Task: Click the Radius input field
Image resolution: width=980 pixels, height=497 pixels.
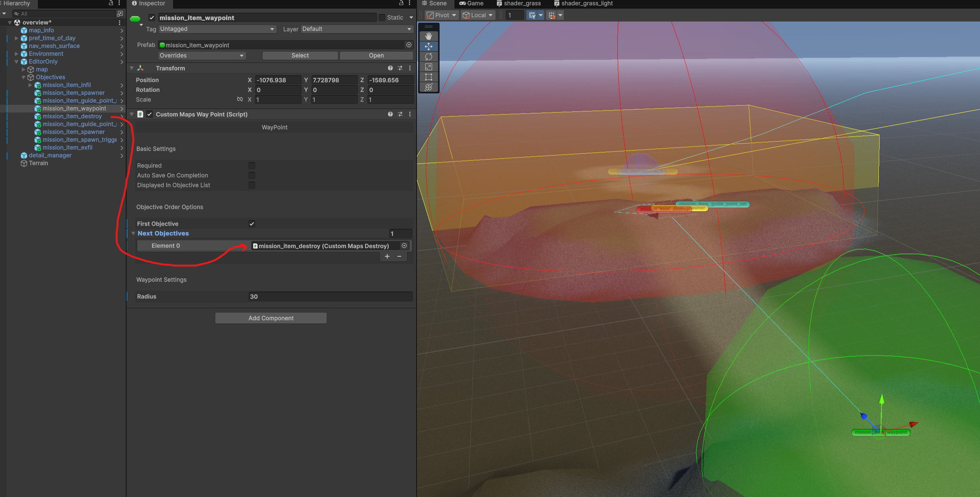Action: pyautogui.click(x=330, y=297)
